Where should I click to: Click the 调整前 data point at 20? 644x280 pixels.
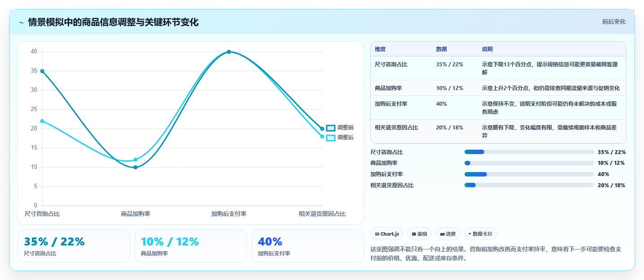(x=322, y=129)
